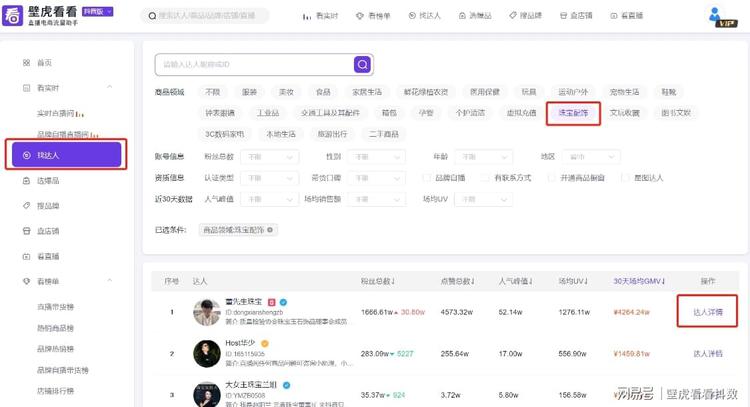Click the 壁虎看看 logo icon
750x407 pixels.
pos(12,15)
